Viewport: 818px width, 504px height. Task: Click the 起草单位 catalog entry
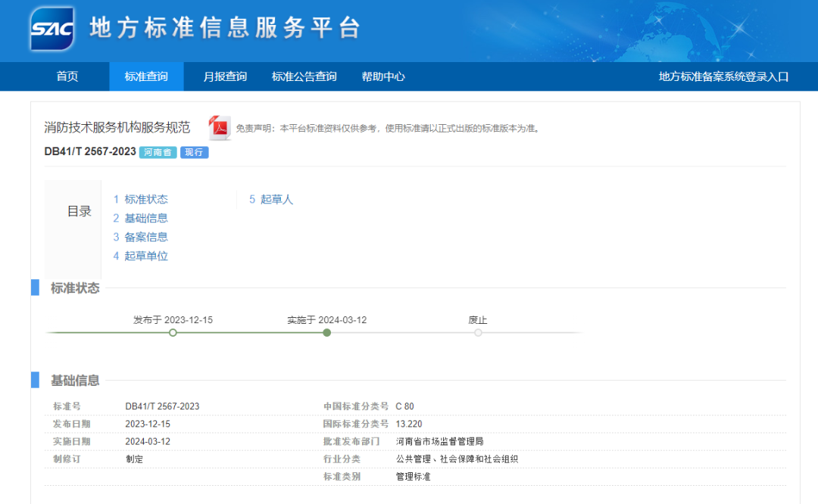pyautogui.click(x=145, y=256)
